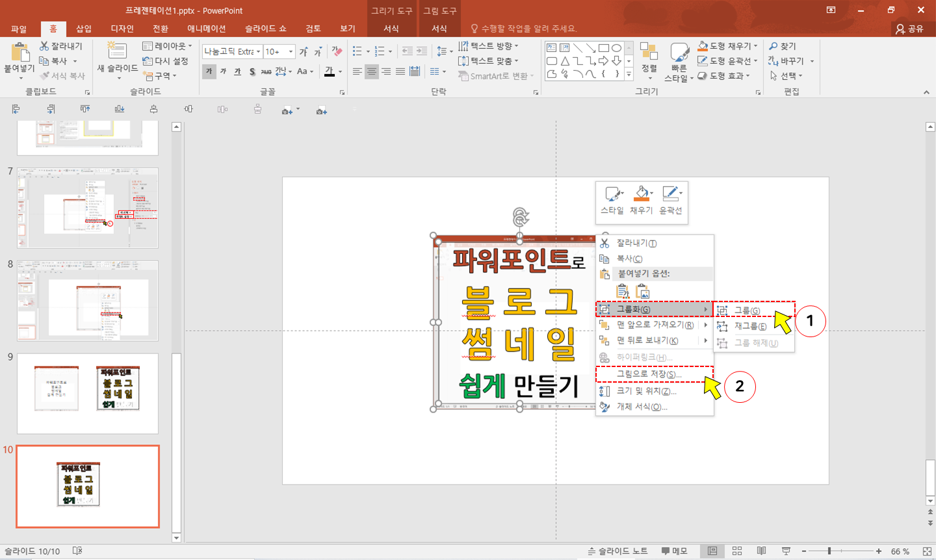
Task: Click Align Center horizontally in quick access bar
Action: 153,109
